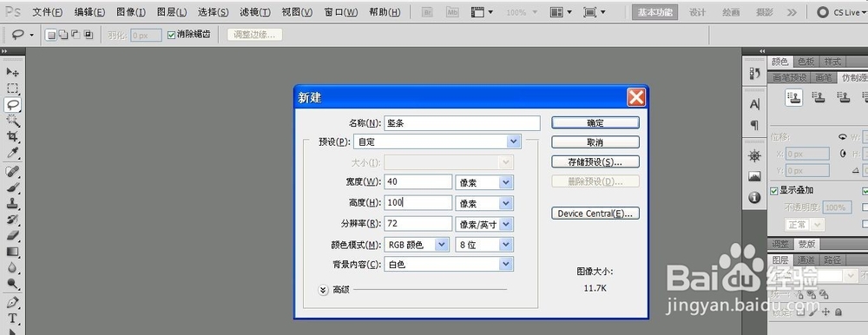The width and height of the screenshot is (868, 335).
Task: Expand the Advanced (高级) section
Action: [324, 290]
